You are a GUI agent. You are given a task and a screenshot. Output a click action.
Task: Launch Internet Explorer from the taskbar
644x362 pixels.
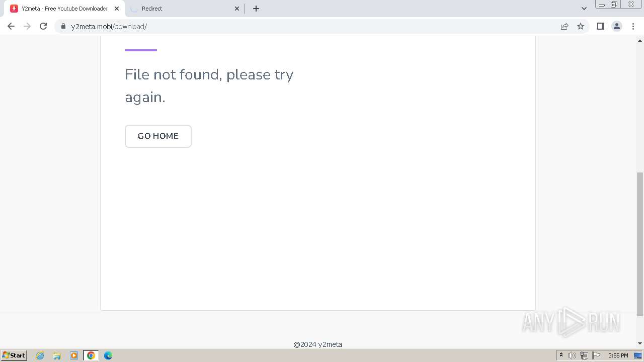(x=40, y=355)
